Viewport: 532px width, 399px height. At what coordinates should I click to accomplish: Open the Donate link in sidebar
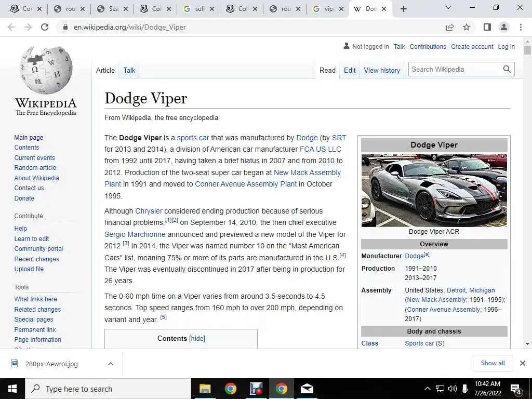[24, 198]
